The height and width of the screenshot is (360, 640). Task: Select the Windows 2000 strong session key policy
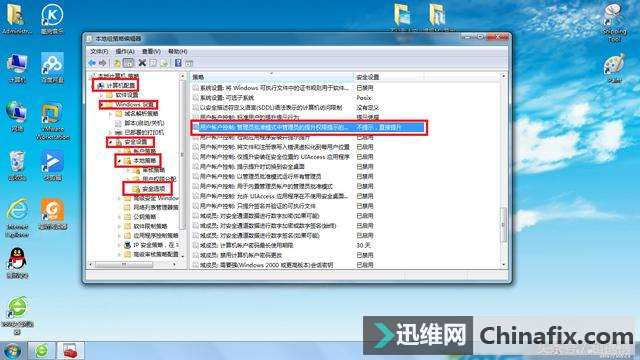click(266, 265)
